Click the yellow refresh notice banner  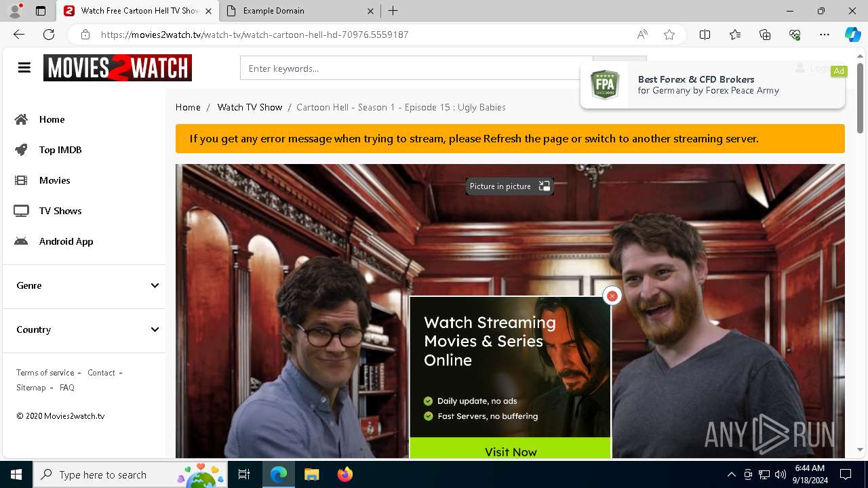(x=510, y=139)
